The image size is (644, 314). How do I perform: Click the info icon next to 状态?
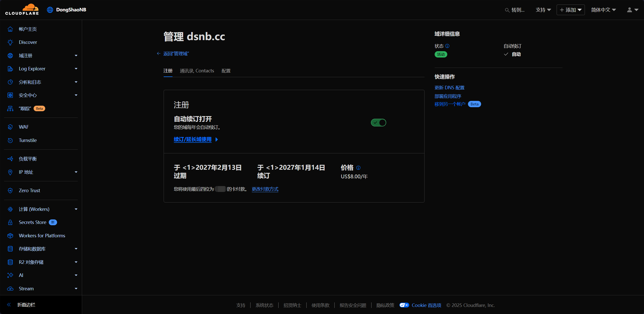447,46
